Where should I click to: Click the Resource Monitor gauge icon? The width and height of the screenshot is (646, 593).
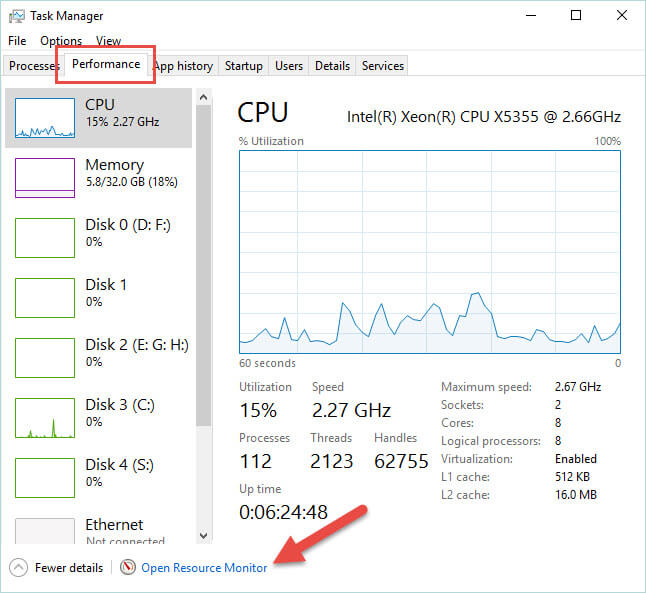[x=128, y=567]
